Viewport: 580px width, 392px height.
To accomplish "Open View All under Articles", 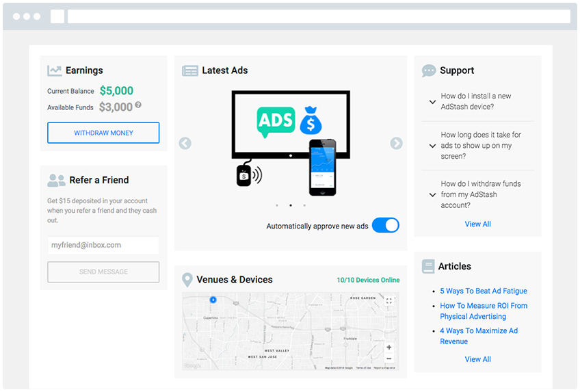I will pyautogui.click(x=478, y=359).
